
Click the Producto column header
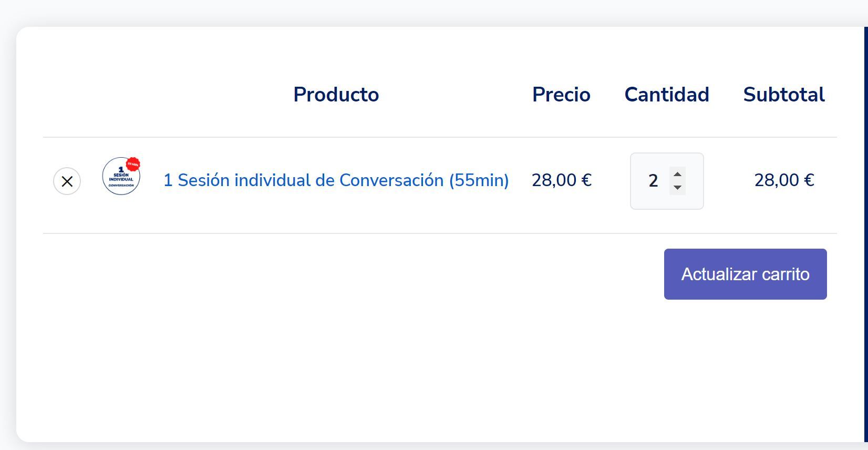[336, 95]
